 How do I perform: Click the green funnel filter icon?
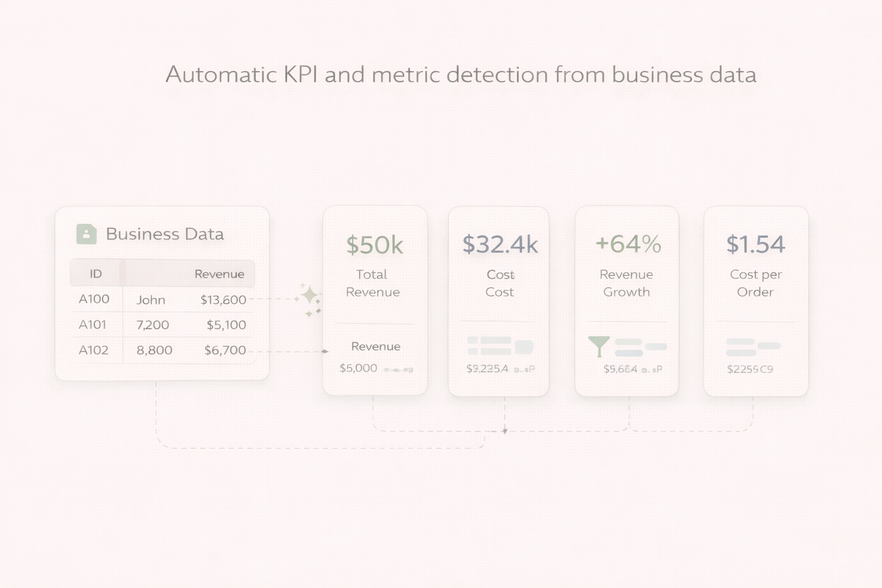coord(598,346)
